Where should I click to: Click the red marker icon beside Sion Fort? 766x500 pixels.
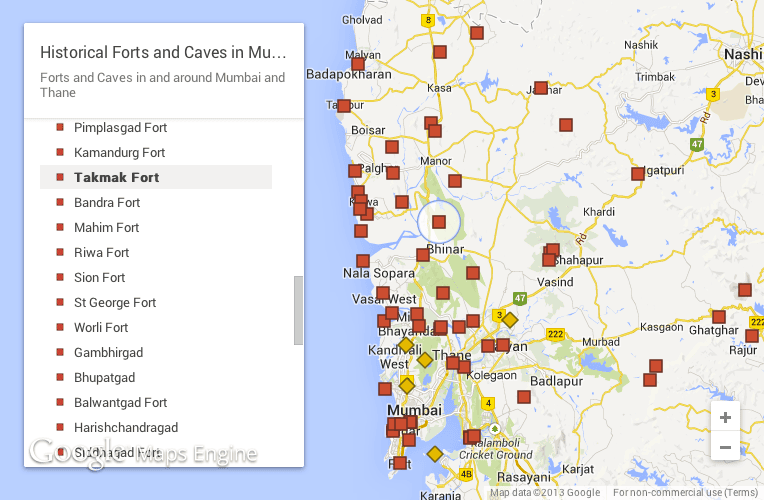coord(60,278)
